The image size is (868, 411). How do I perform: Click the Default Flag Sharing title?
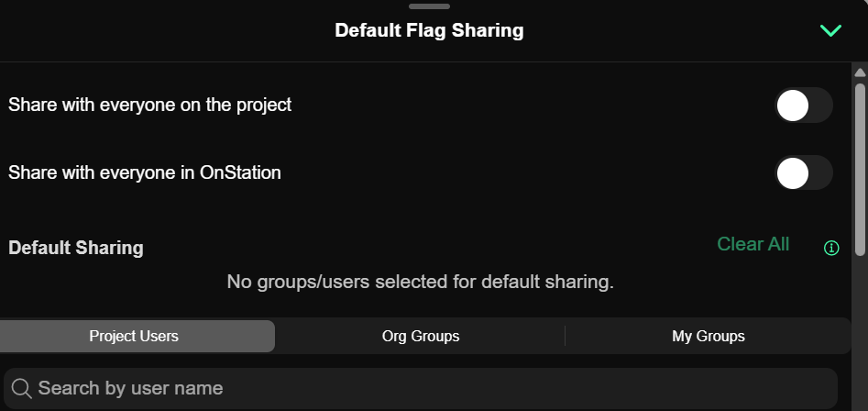(x=429, y=30)
